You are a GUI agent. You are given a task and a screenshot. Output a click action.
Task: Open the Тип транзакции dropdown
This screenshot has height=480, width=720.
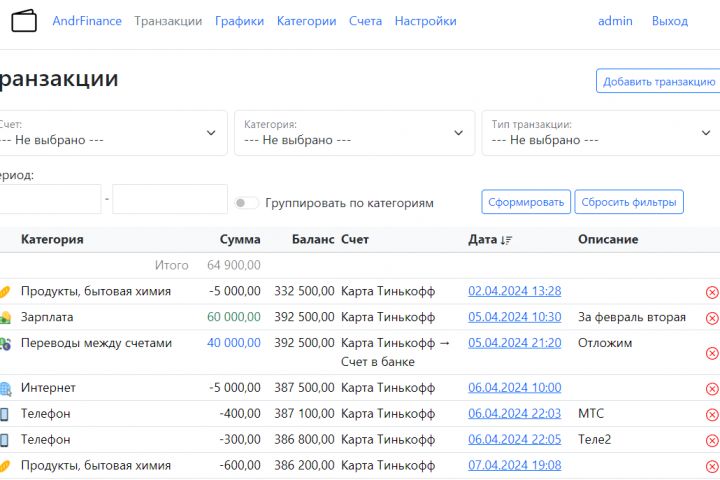[600, 133]
